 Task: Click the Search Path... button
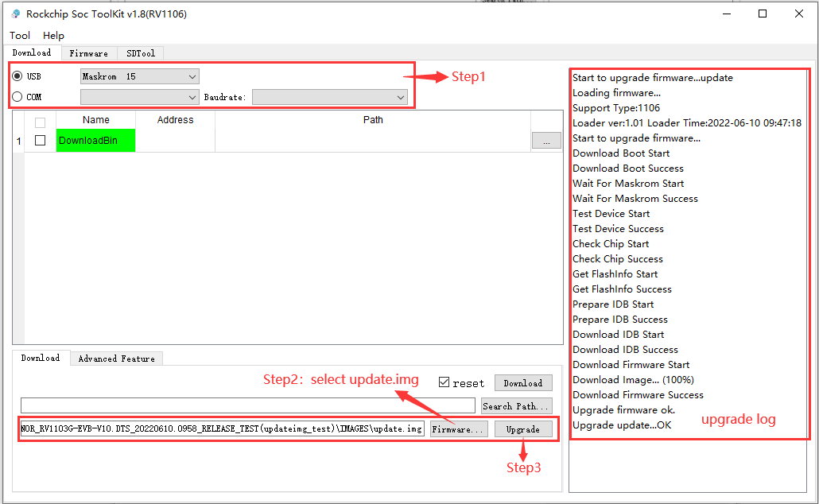(516, 406)
